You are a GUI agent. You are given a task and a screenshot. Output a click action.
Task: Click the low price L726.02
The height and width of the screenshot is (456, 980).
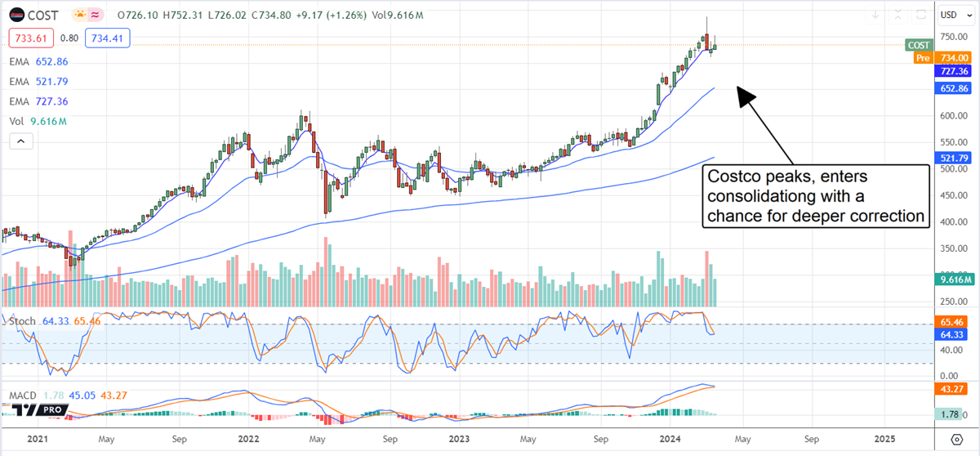coord(228,16)
